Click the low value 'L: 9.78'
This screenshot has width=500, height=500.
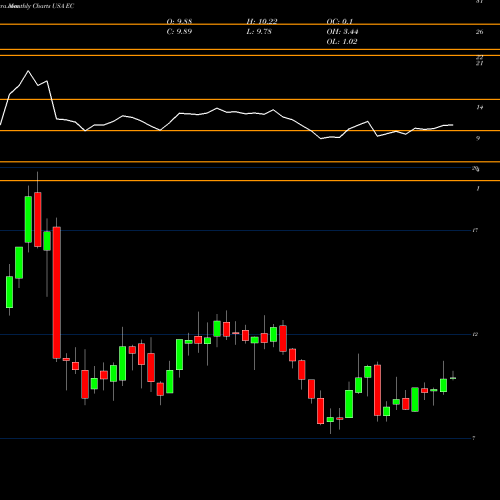(x=259, y=32)
